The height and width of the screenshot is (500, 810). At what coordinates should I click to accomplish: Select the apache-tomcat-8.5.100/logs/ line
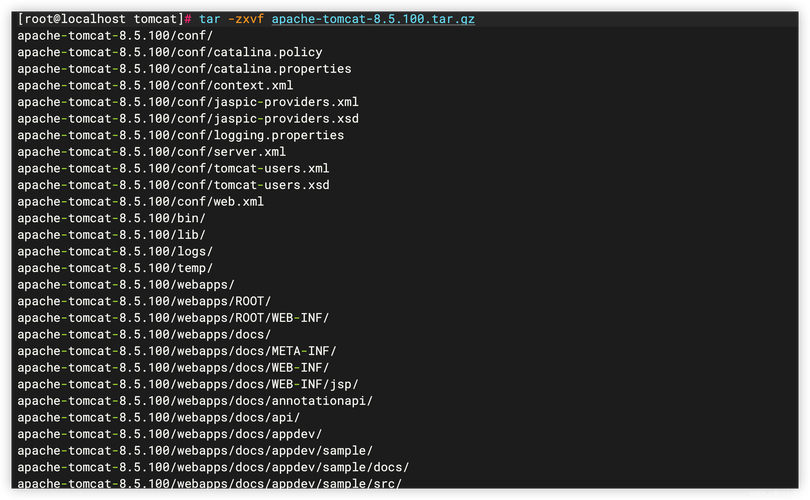coord(115,251)
